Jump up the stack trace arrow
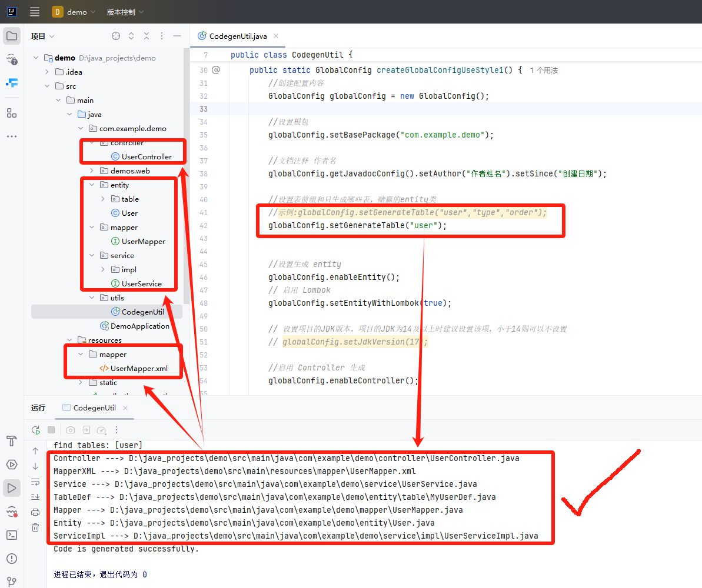Image resolution: width=702 pixels, height=588 pixels. [35, 451]
